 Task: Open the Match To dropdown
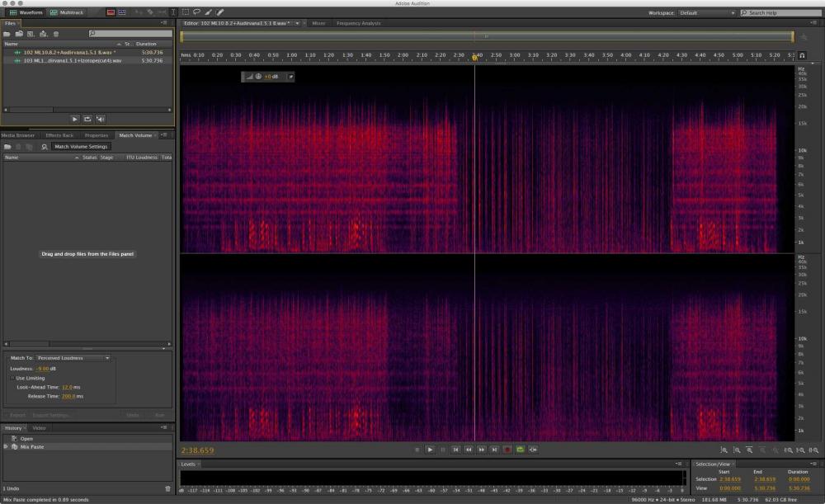click(x=73, y=358)
